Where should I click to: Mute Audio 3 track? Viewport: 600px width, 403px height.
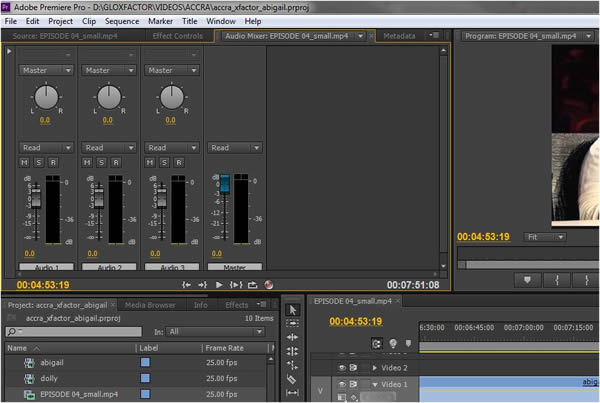click(x=150, y=163)
